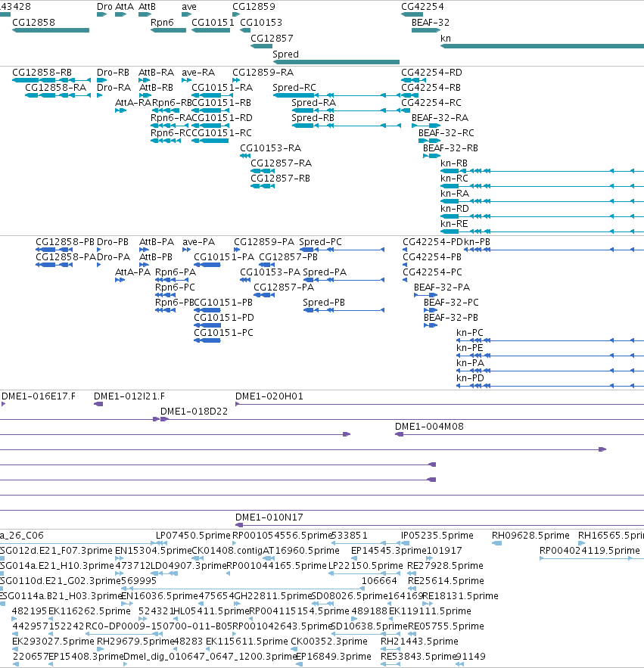Select EST RC0-DP0009-150700-011-B05 label
This screenshot has width=644, height=668.
[159, 626]
